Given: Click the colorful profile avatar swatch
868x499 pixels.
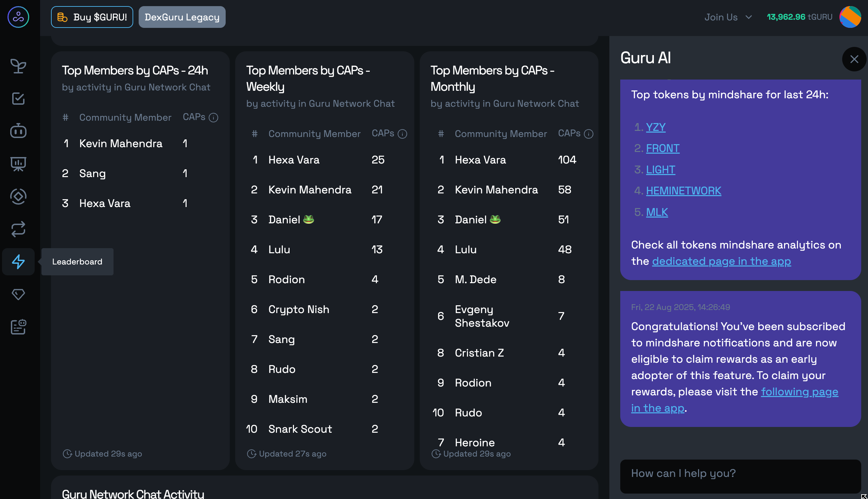Looking at the screenshot, I should tap(851, 17).
